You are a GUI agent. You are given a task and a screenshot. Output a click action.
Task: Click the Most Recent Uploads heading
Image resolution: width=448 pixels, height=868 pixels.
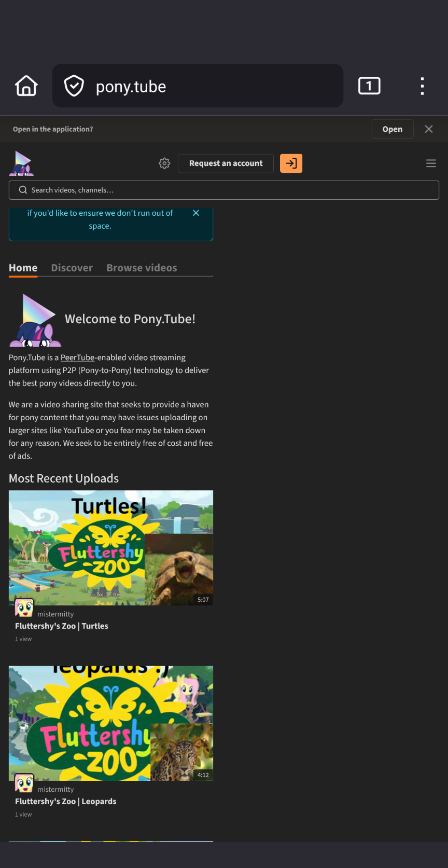tap(64, 478)
